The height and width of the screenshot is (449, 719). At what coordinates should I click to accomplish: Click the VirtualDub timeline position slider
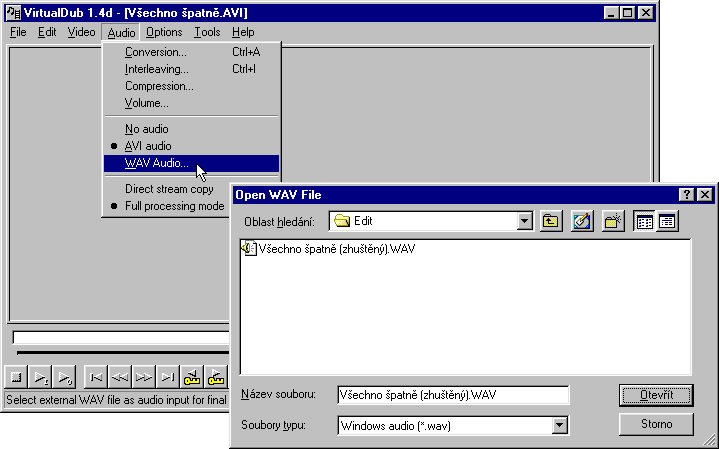pyautogui.click(x=123, y=353)
